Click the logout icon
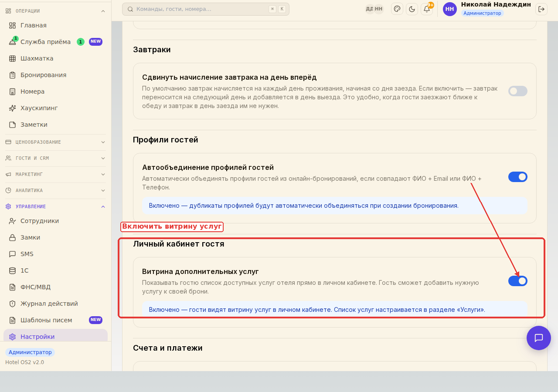This screenshot has height=392, width=558. point(541,9)
